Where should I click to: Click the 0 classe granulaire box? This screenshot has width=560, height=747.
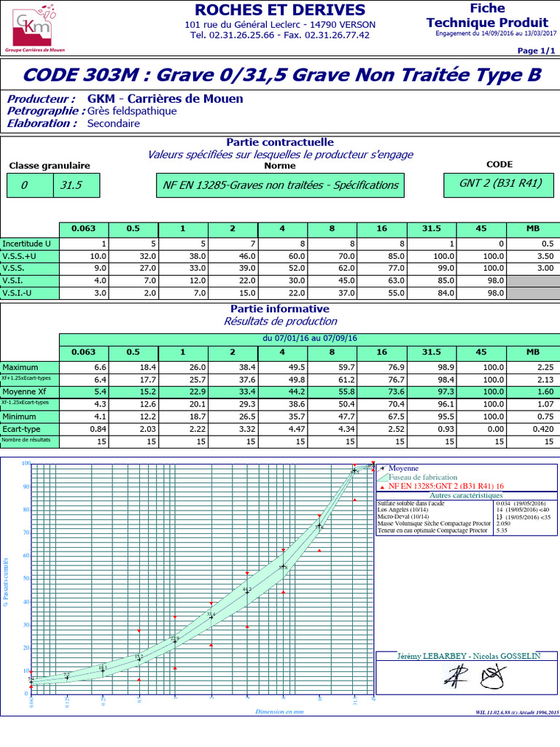click(x=29, y=185)
